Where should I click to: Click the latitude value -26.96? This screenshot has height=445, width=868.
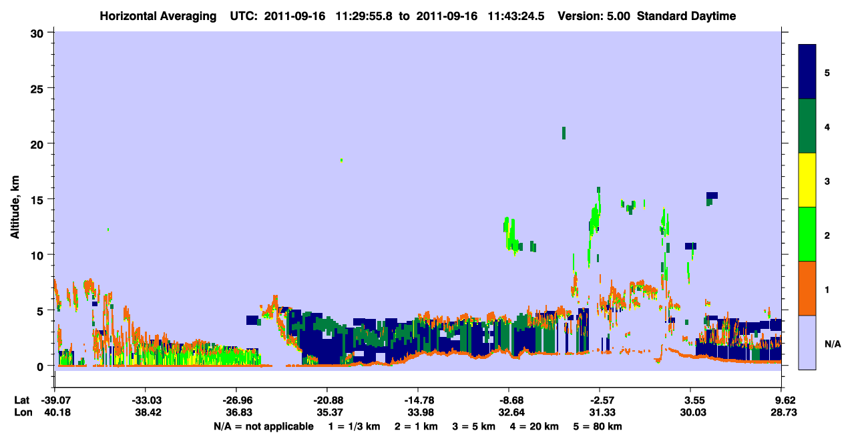point(236,400)
